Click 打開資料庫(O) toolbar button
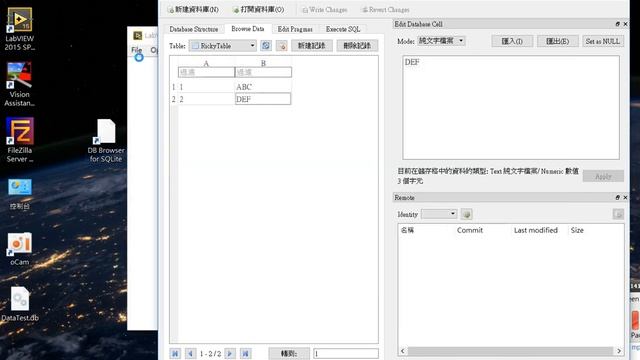Viewport: 640px width, 360px height. (x=258, y=9)
